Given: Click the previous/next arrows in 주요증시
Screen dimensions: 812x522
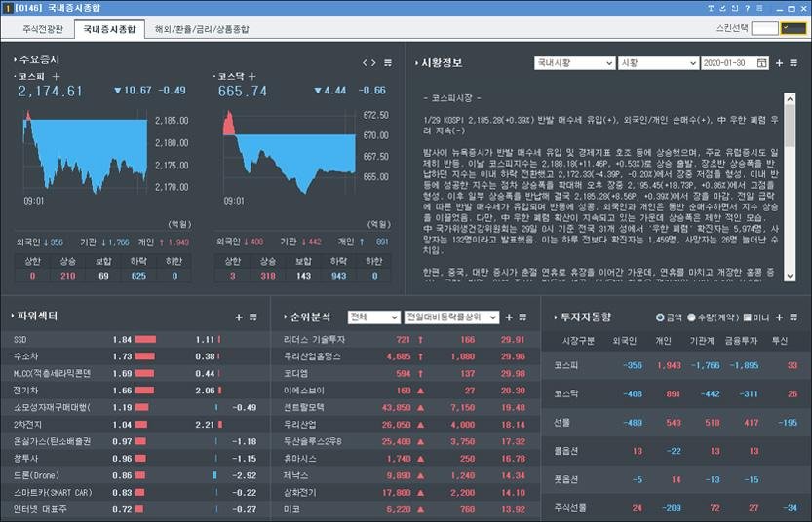Looking at the screenshot, I should click(x=368, y=63).
